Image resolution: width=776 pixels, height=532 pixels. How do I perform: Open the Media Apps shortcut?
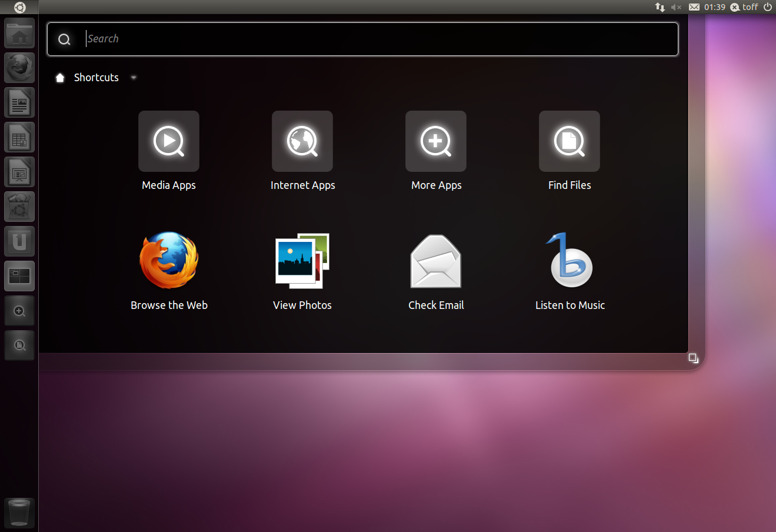169,142
